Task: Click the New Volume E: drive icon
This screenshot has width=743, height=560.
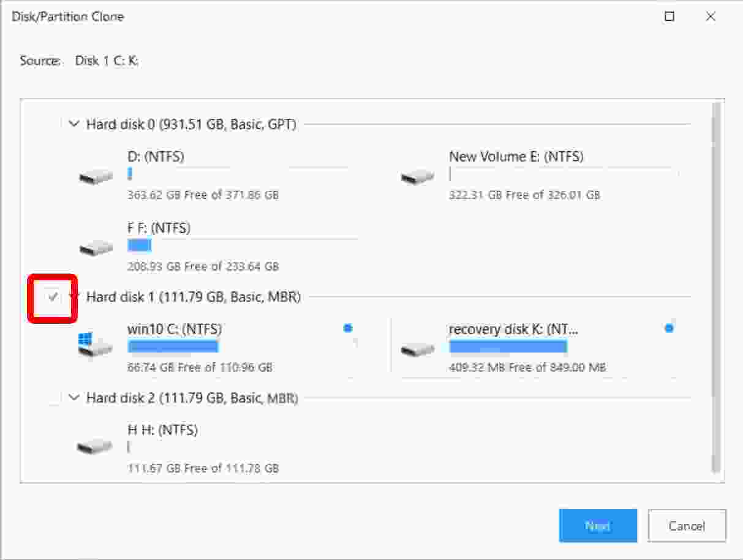Action: [x=418, y=177]
